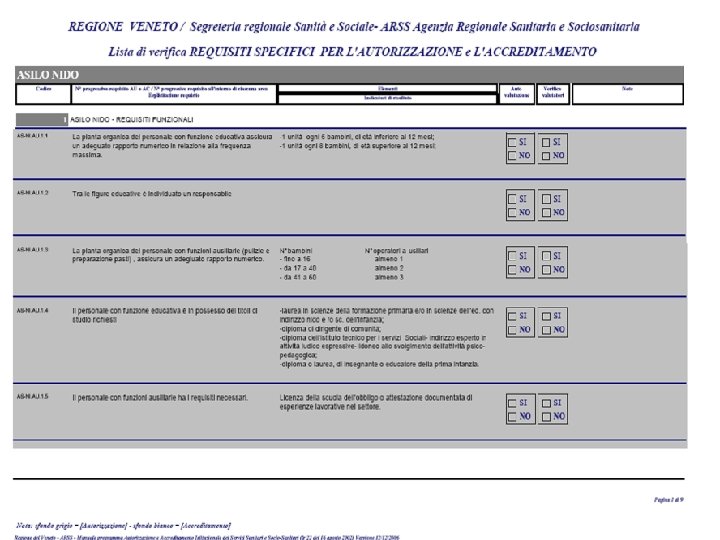
Task: Click the Auto valutazione column header
Action: [x=517, y=92]
